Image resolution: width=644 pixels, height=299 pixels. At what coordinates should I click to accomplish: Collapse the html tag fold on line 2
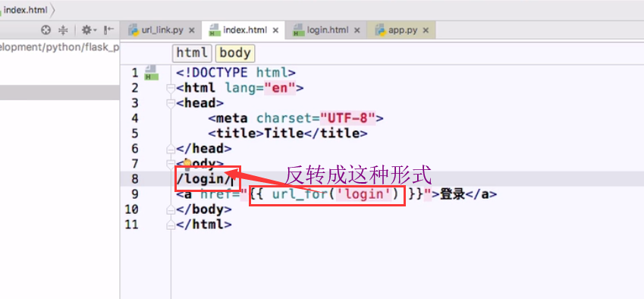pyautogui.click(x=171, y=88)
